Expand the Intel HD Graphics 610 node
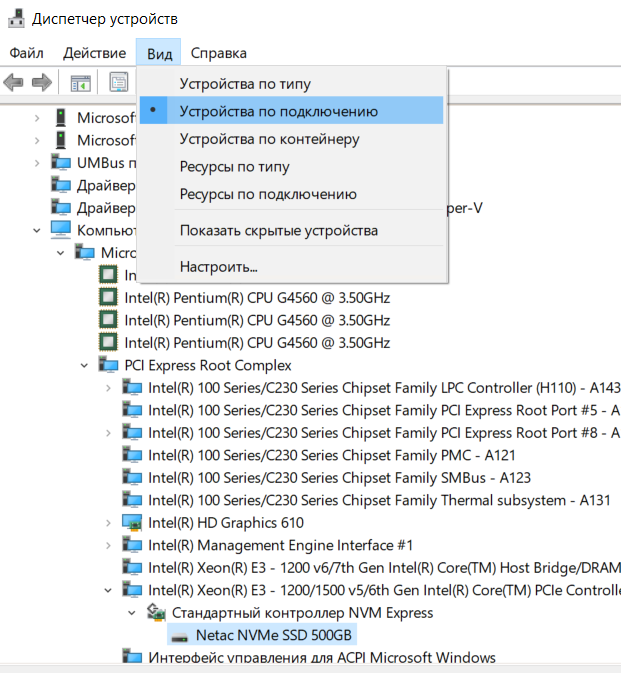This screenshot has height=673, width=621. 109,522
